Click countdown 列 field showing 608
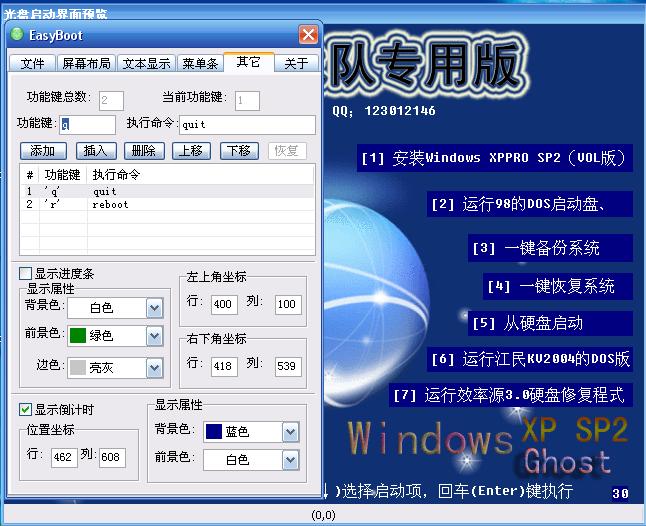 (112, 457)
